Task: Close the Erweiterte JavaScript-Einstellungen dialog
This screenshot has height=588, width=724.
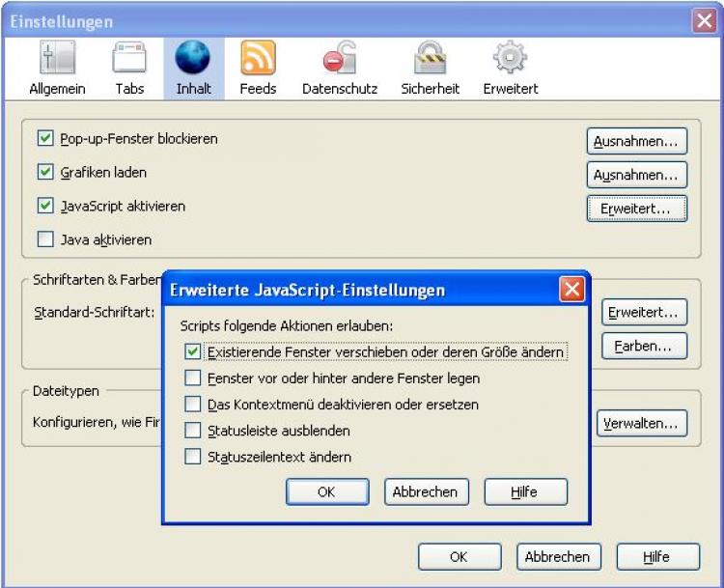Action: (571, 289)
